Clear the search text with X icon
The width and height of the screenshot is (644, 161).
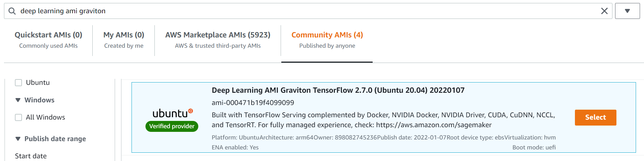[604, 11]
